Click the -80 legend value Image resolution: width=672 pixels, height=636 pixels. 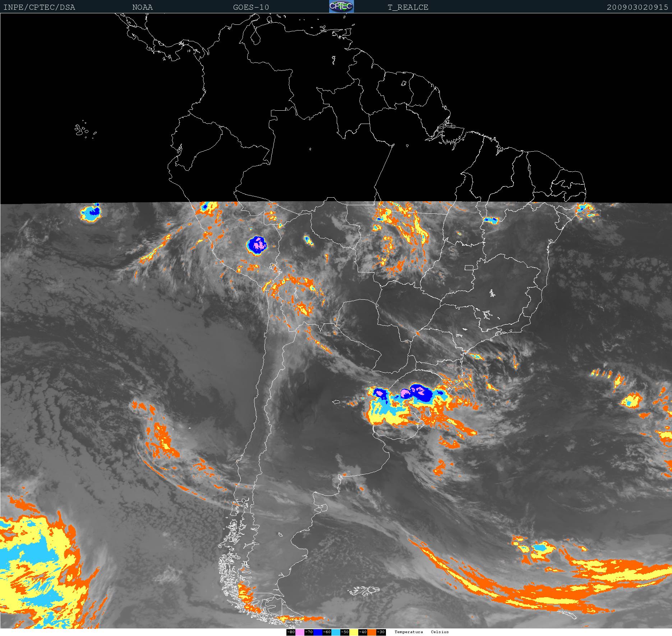coord(291,632)
